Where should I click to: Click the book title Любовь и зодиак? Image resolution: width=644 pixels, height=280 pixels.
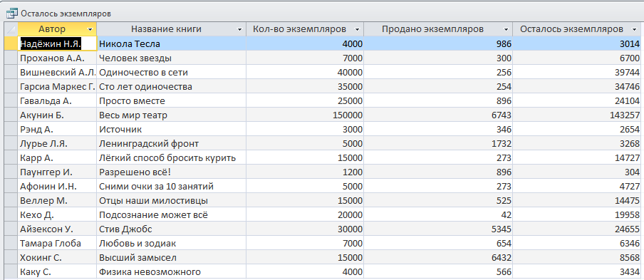coord(137,244)
